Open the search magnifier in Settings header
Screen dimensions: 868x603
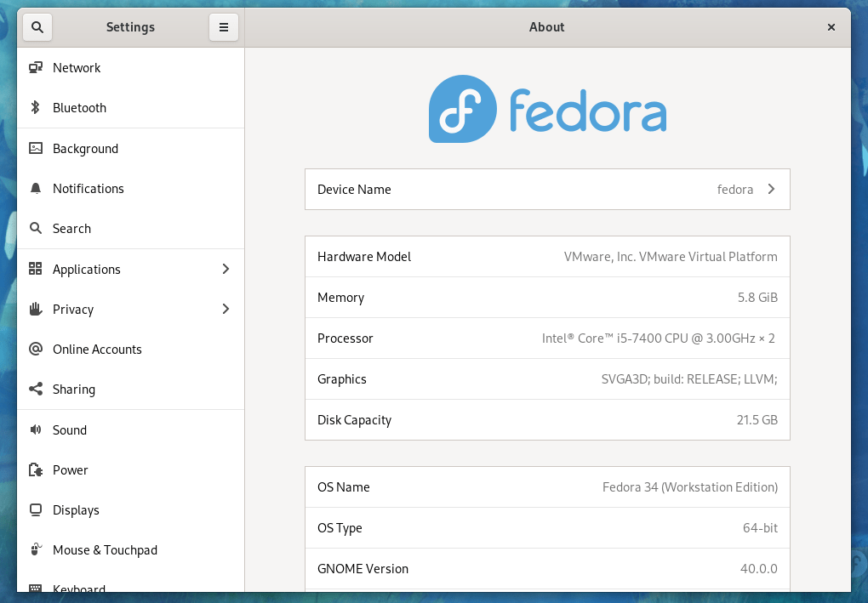(37, 26)
